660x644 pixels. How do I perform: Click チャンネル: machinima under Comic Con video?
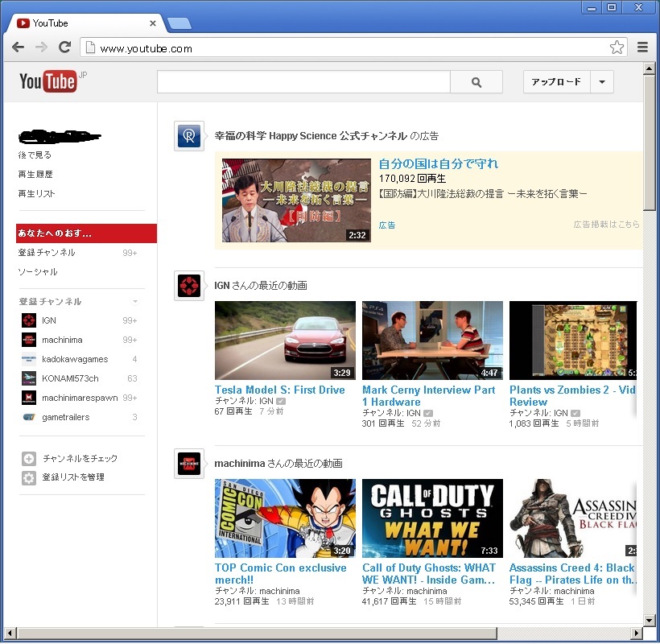(258, 591)
